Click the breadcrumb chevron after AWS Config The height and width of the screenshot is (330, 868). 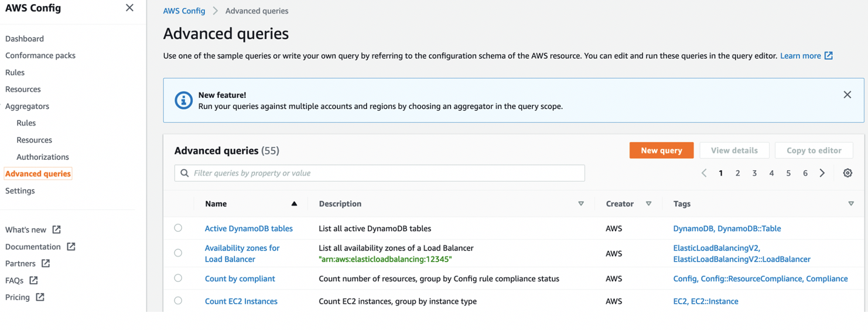[x=215, y=11]
